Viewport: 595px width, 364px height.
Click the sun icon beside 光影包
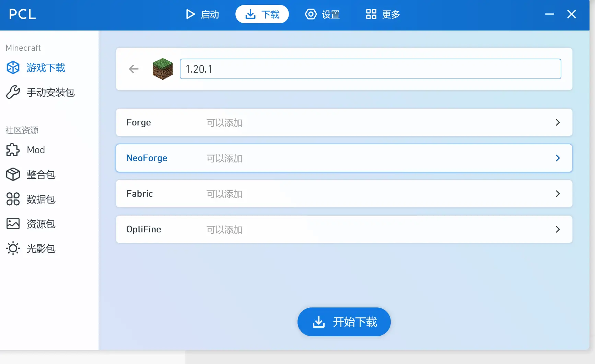pyautogui.click(x=13, y=248)
